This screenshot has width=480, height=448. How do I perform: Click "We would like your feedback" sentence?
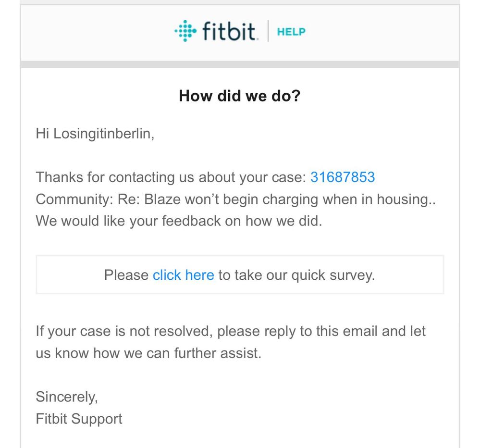click(179, 221)
